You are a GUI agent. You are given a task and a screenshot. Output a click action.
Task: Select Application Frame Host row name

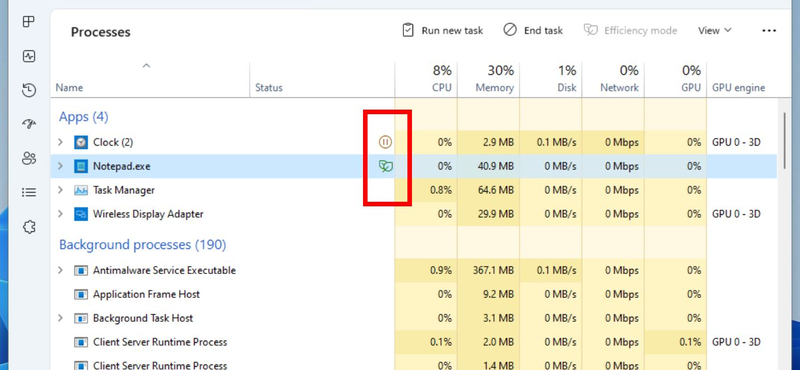point(146,294)
